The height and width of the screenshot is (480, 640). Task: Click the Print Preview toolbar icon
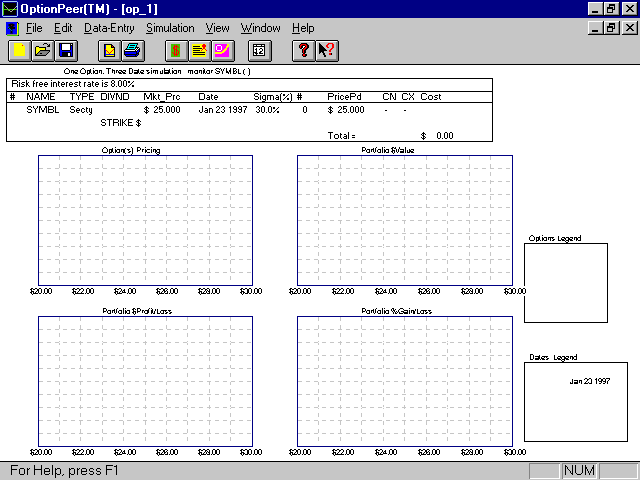coord(108,49)
